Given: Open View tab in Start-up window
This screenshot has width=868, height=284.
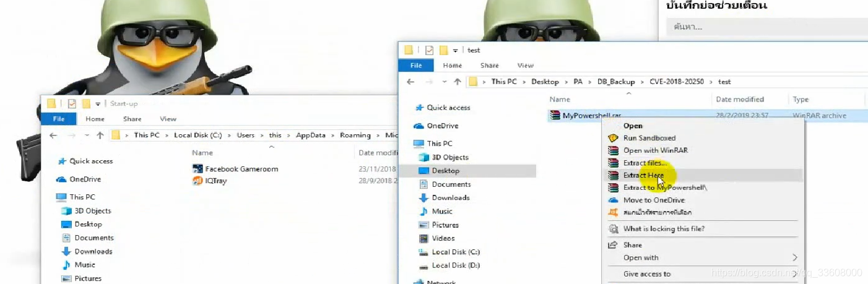Looking at the screenshot, I should (x=168, y=119).
